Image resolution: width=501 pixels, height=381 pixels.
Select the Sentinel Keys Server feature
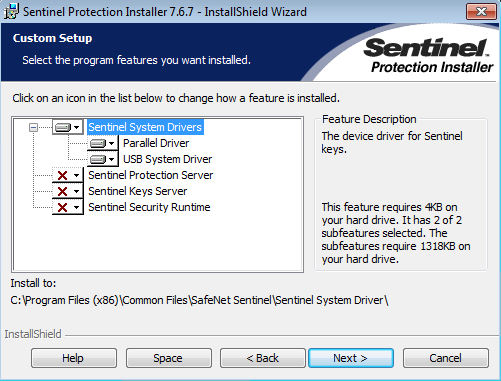[x=137, y=191]
